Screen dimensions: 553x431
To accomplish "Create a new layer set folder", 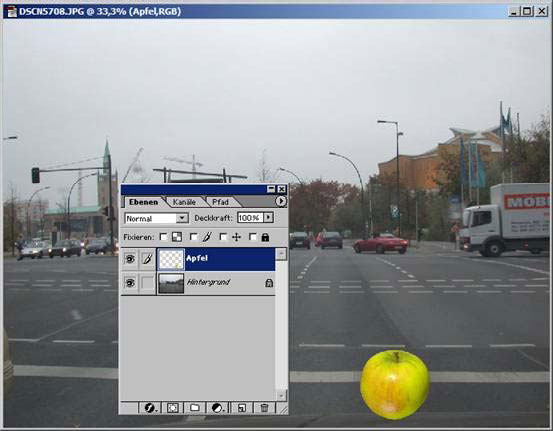I will pos(195,408).
